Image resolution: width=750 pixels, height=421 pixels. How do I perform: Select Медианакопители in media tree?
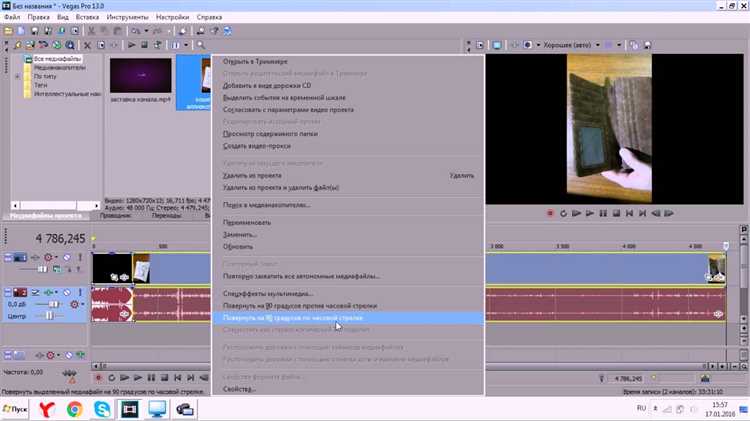tap(60, 67)
